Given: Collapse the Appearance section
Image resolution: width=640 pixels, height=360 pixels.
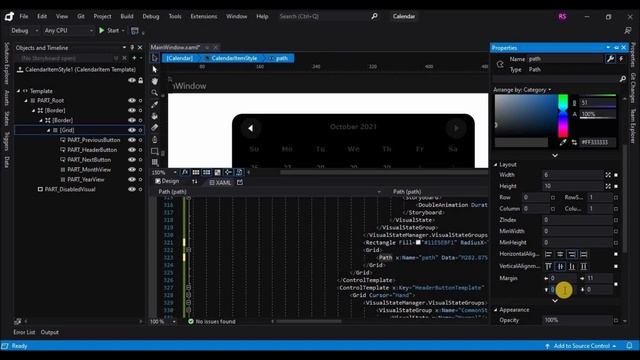Looking at the screenshot, I should (496, 310).
